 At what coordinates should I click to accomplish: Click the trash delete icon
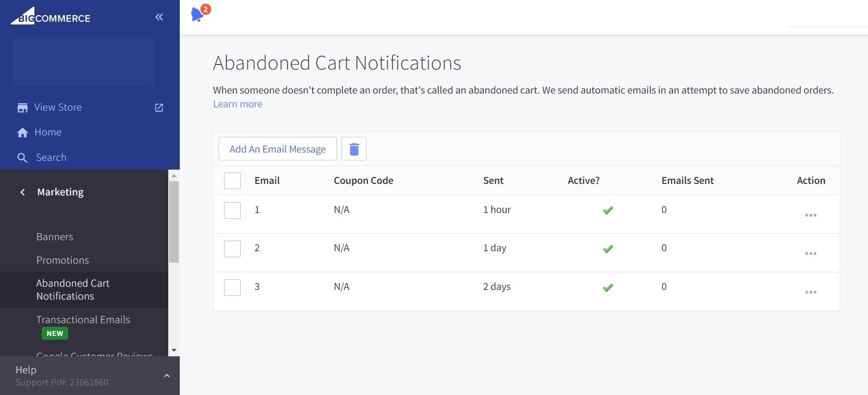pyautogui.click(x=354, y=149)
